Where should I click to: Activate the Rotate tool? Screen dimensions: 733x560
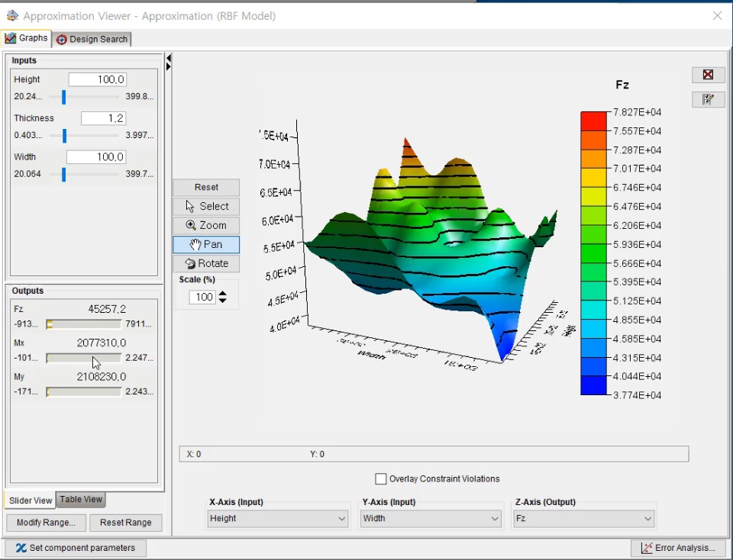click(x=206, y=263)
